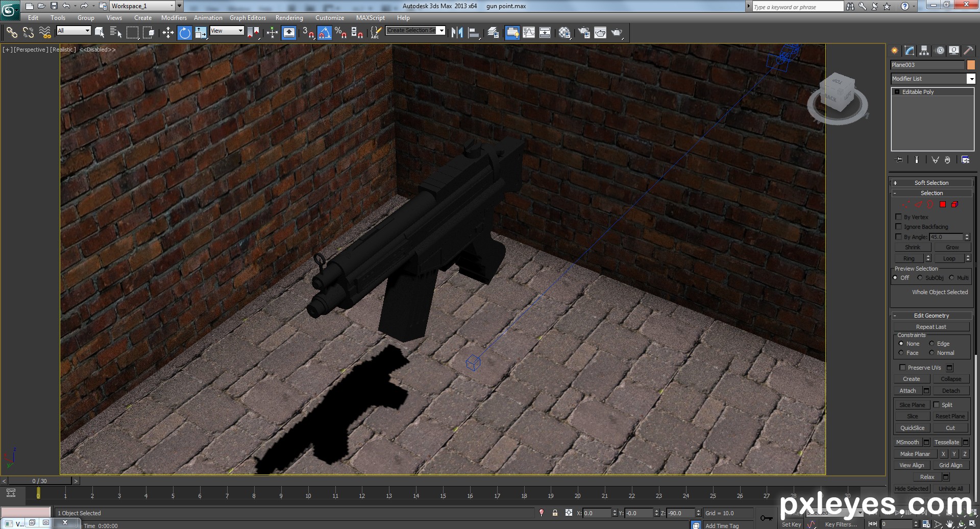Toggle the 3D Snaps button

coord(308,33)
